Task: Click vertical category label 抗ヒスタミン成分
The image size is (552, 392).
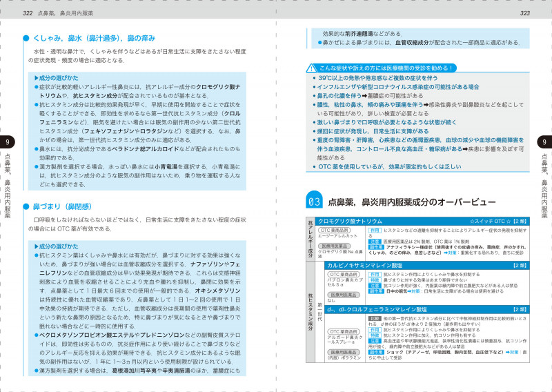Action: pos(310,312)
